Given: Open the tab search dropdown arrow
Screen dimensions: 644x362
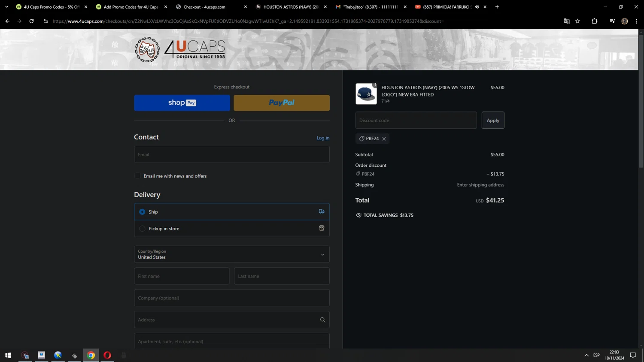Looking at the screenshot, I should pyautogui.click(x=6, y=7).
